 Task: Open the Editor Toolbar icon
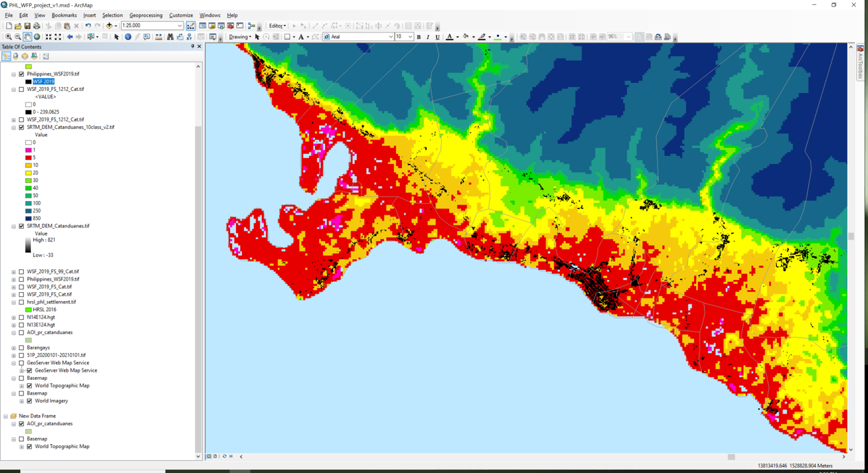tap(191, 26)
